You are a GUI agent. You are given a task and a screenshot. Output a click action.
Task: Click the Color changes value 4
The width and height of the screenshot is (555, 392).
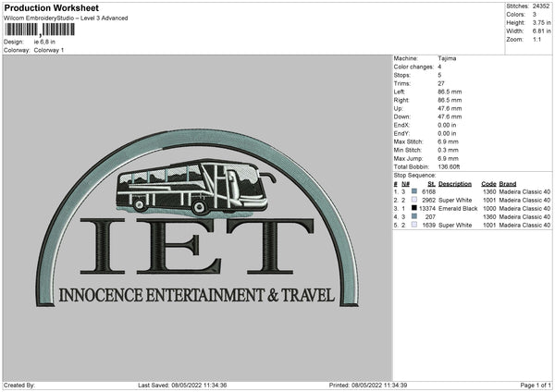(439, 67)
